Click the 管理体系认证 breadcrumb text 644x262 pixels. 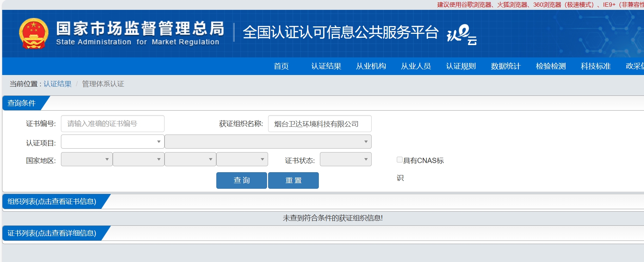[x=103, y=84]
